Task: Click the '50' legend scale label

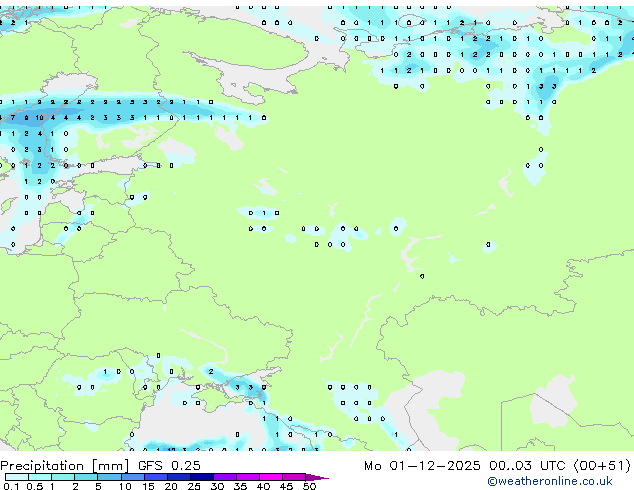Action: (x=310, y=486)
